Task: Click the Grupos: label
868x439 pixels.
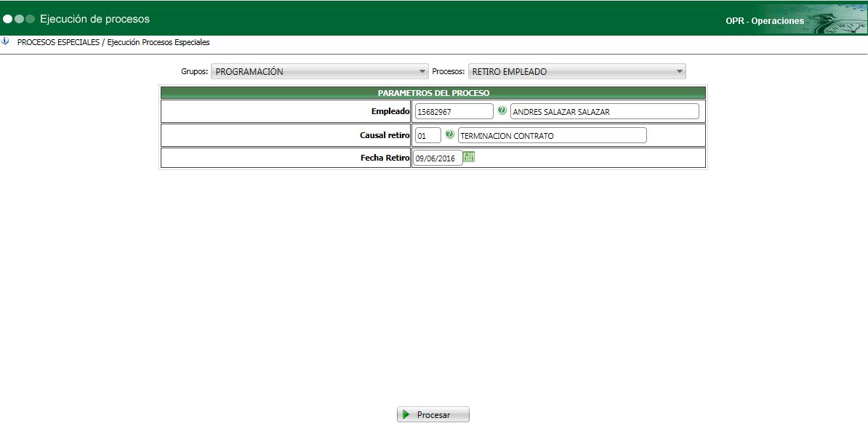Action: click(x=195, y=71)
